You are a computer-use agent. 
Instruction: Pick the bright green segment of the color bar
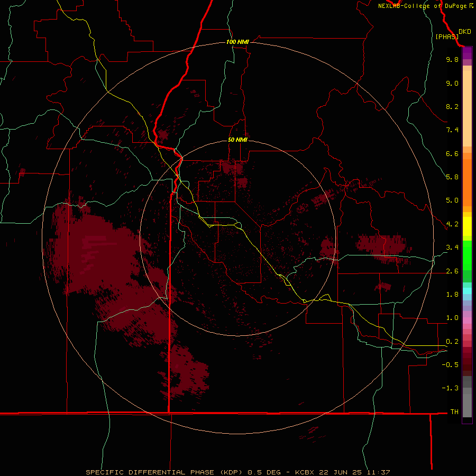pos(467,255)
